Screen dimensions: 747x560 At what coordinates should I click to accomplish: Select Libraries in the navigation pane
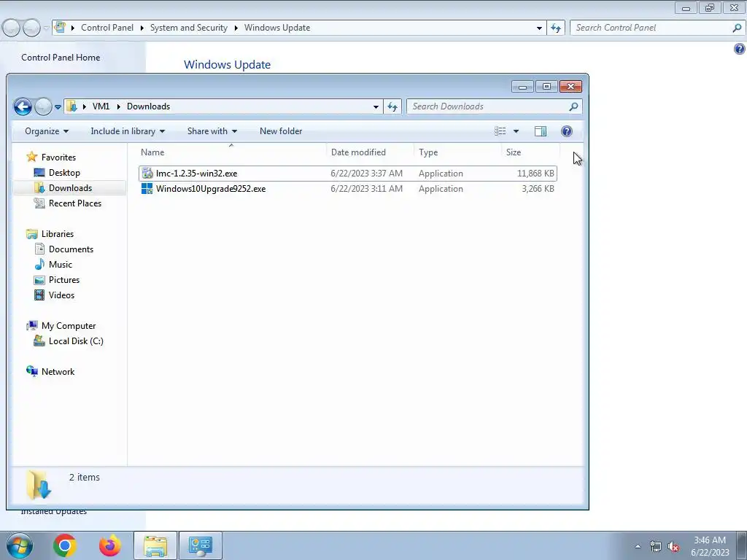click(57, 234)
